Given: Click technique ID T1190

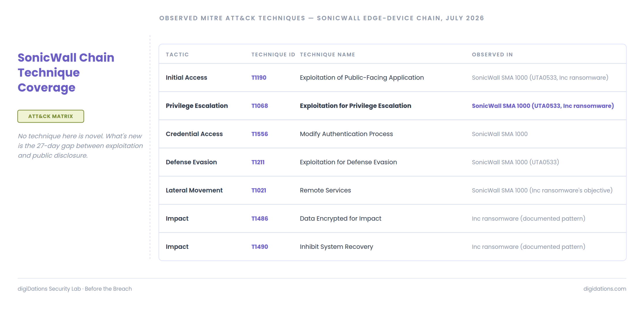Looking at the screenshot, I should 259,78.
